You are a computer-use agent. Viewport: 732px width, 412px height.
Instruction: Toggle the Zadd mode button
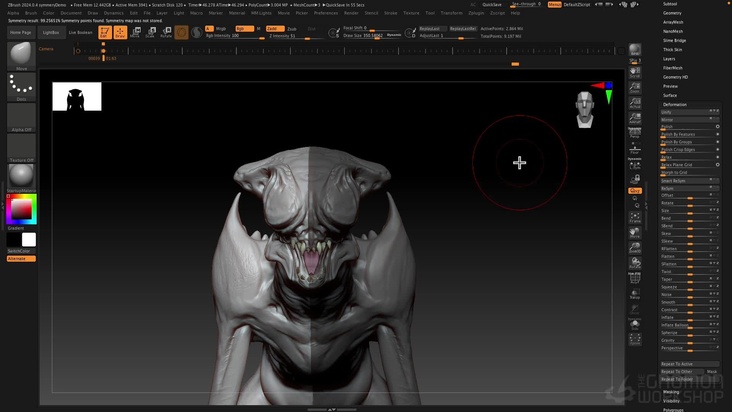[x=274, y=28]
